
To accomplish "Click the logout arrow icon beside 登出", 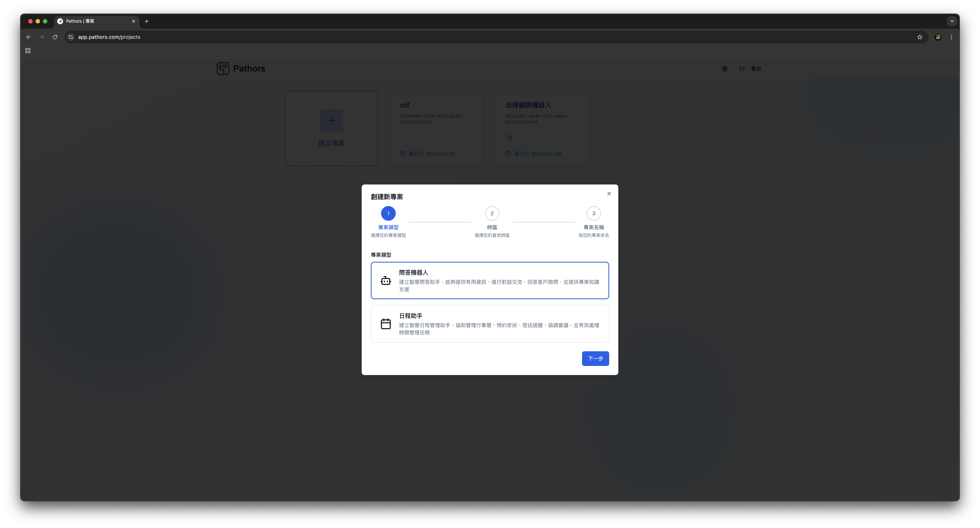I will click(742, 69).
